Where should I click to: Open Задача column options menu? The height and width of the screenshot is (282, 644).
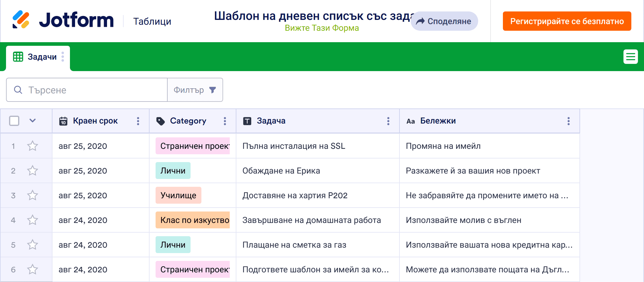[388, 121]
